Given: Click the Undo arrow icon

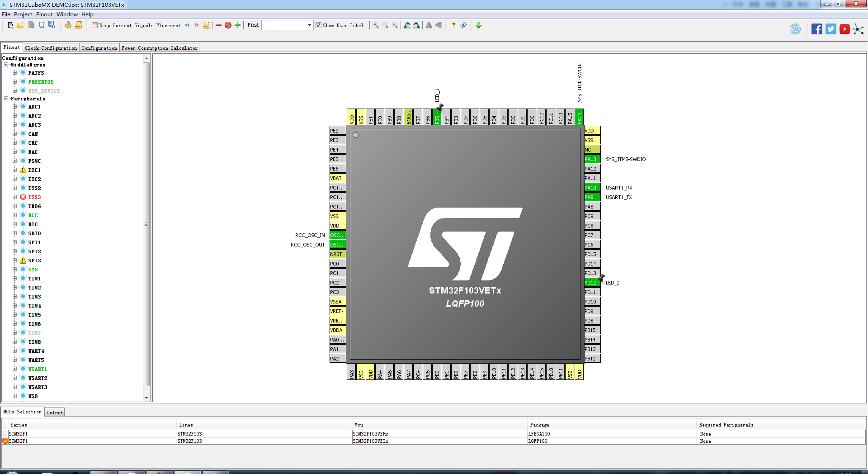Looking at the screenshot, I should [x=187, y=25].
